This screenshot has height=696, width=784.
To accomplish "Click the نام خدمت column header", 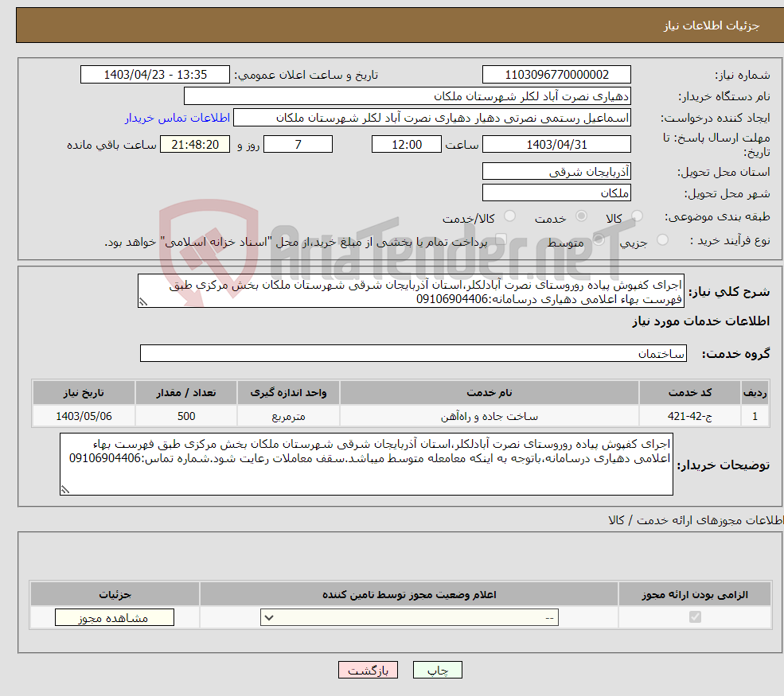I will point(489,393).
